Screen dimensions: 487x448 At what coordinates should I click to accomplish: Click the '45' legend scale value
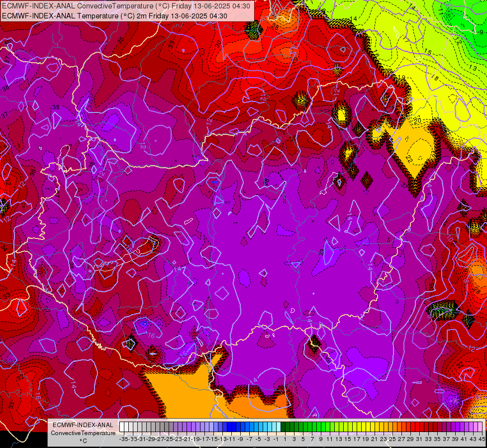point(482,439)
